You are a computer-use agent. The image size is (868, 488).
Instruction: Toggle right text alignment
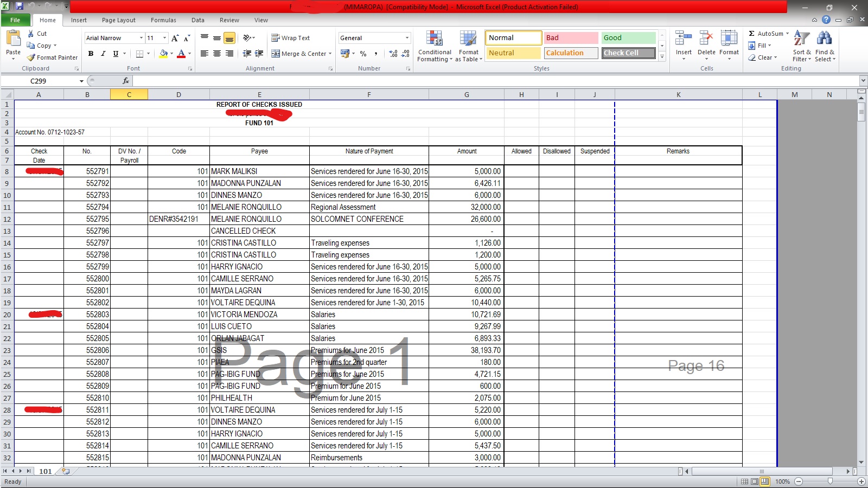229,54
